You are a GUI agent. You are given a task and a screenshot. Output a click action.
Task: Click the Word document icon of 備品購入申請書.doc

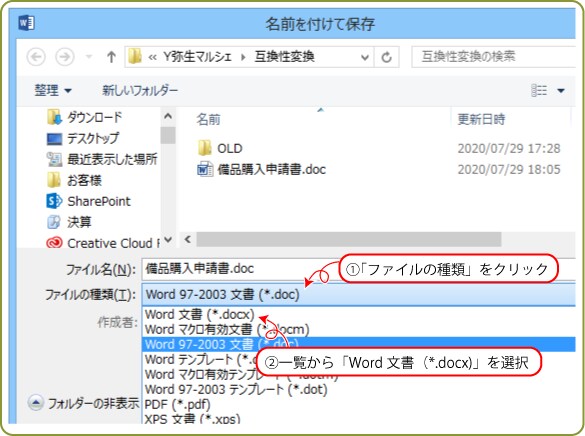click(x=205, y=169)
